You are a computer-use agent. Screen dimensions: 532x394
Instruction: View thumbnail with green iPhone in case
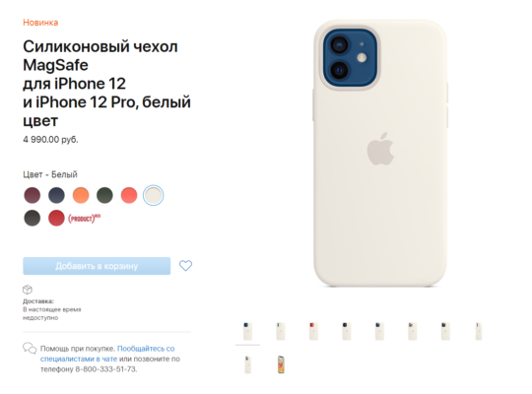281,331
